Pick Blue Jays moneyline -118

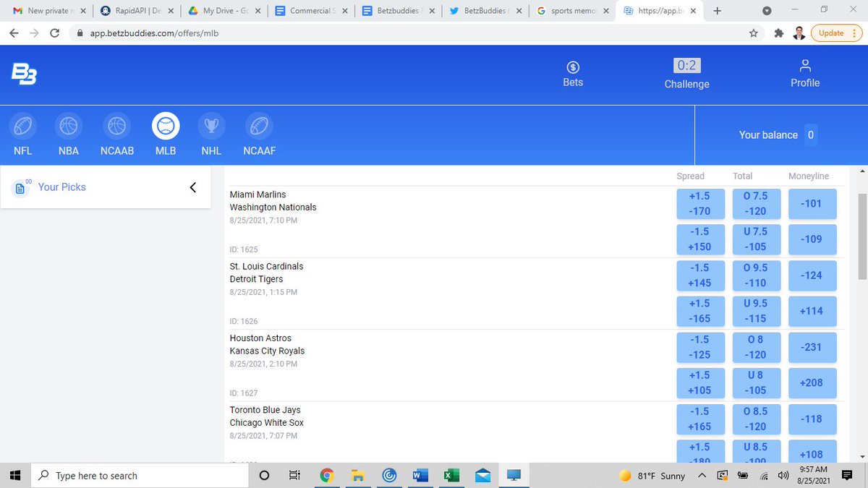point(812,419)
